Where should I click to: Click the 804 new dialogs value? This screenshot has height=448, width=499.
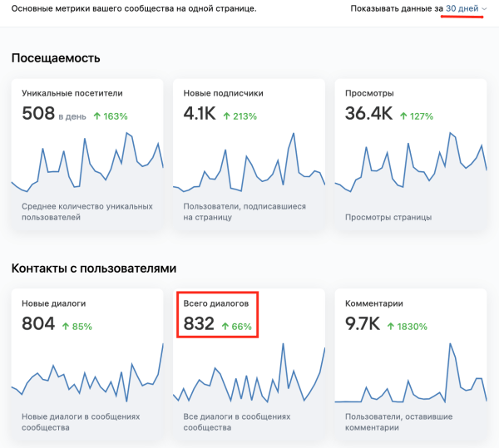tap(38, 324)
